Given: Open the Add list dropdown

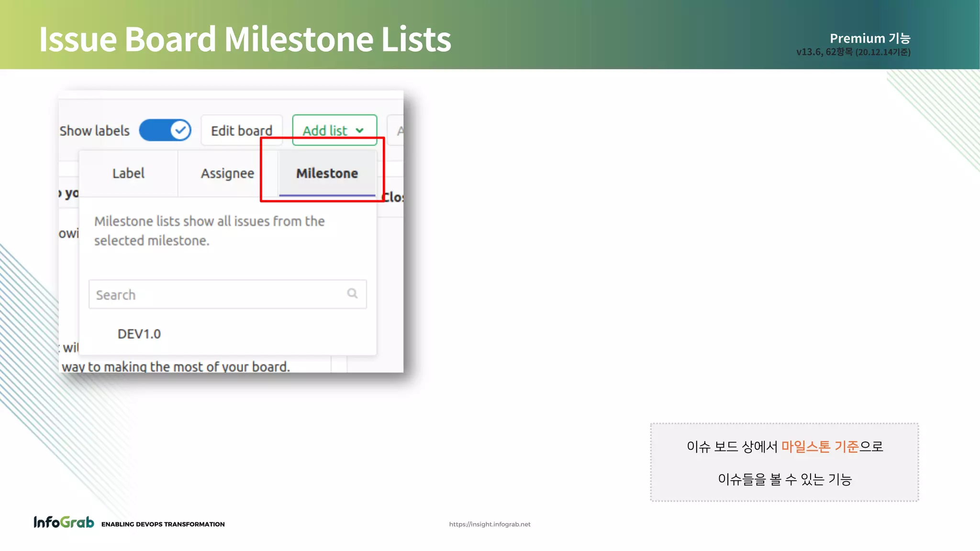Looking at the screenshot, I should (x=334, y=130).
